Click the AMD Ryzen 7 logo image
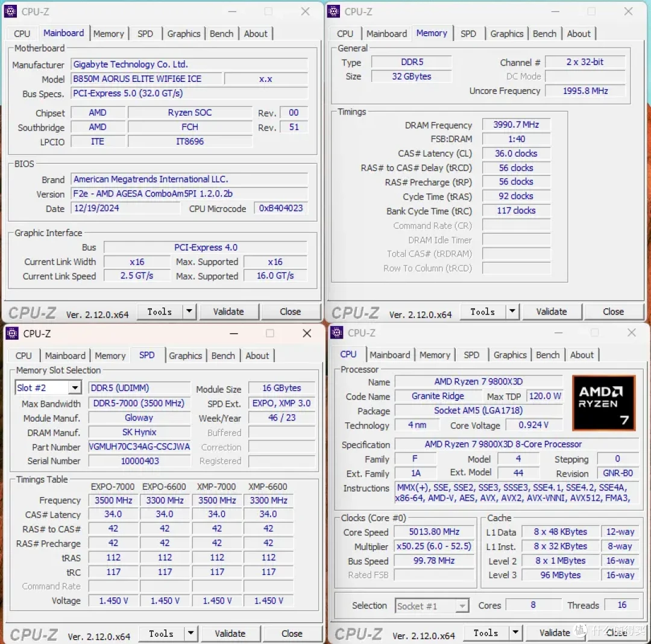Viewport: 651px width, 644px height. pyautogui.click(x=603, y=403)
